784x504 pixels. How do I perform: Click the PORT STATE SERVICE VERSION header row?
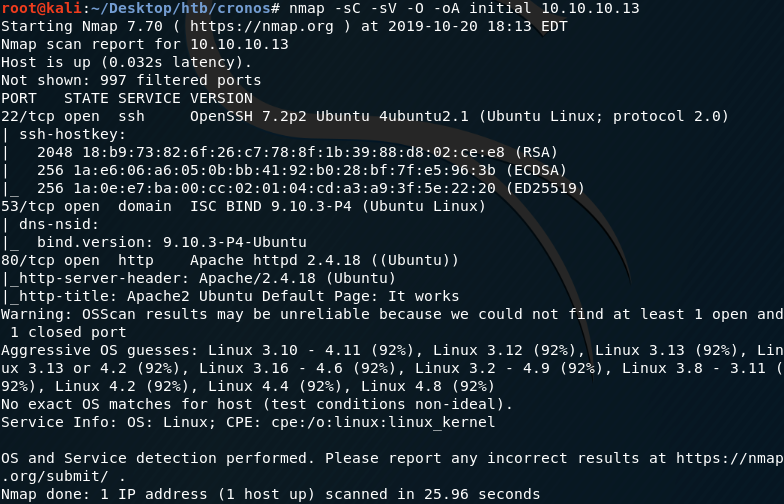[x=126, y=98]
